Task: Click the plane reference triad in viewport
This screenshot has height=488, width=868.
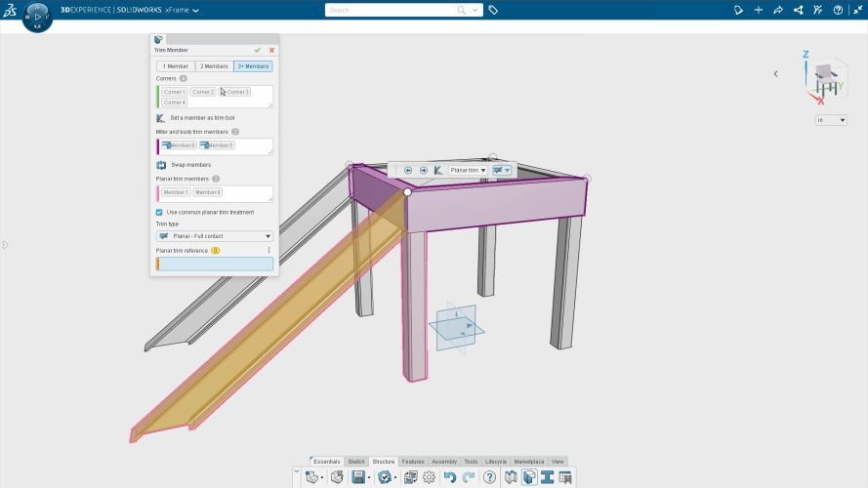Action: (x=457, y=328)
